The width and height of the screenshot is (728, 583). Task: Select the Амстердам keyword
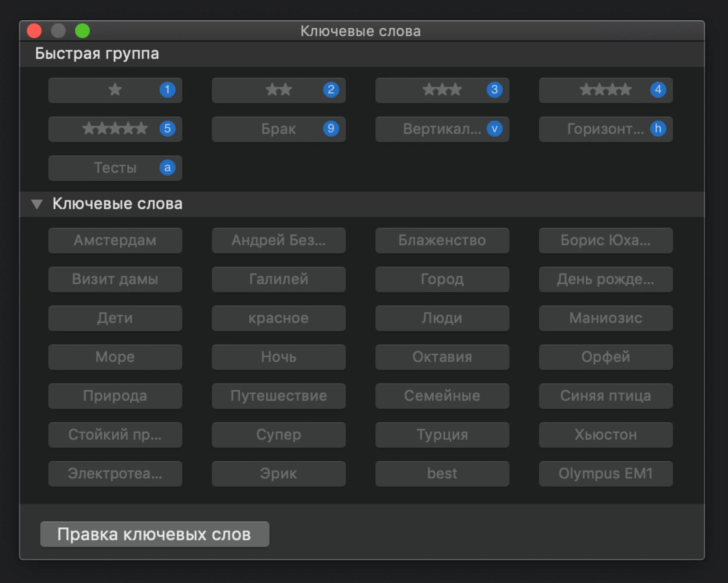(x=115, y=240)
